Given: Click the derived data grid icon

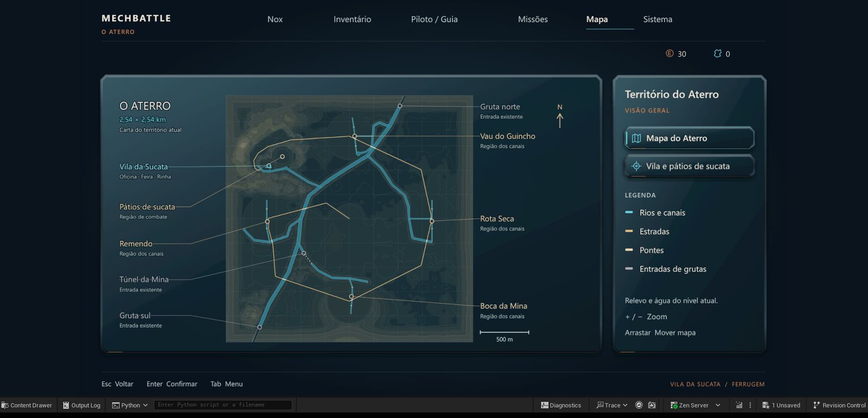Looking at the screenshot, I should point(739,405).
